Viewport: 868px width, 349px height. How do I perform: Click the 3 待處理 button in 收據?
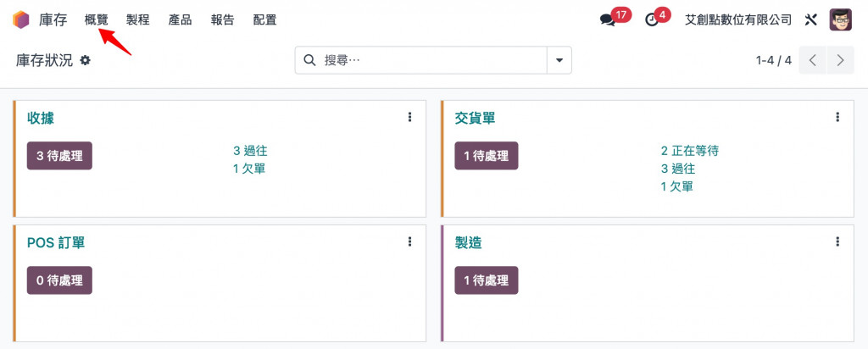59,156
